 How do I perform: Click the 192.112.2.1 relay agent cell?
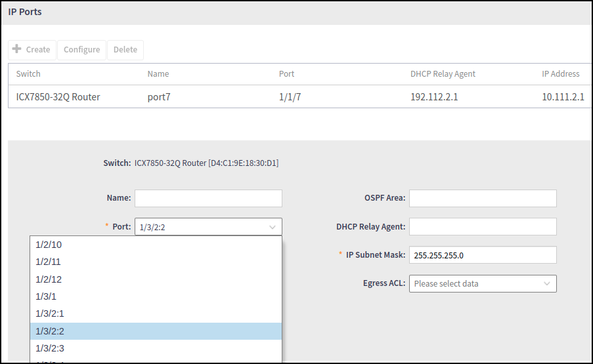coord(434,97)
